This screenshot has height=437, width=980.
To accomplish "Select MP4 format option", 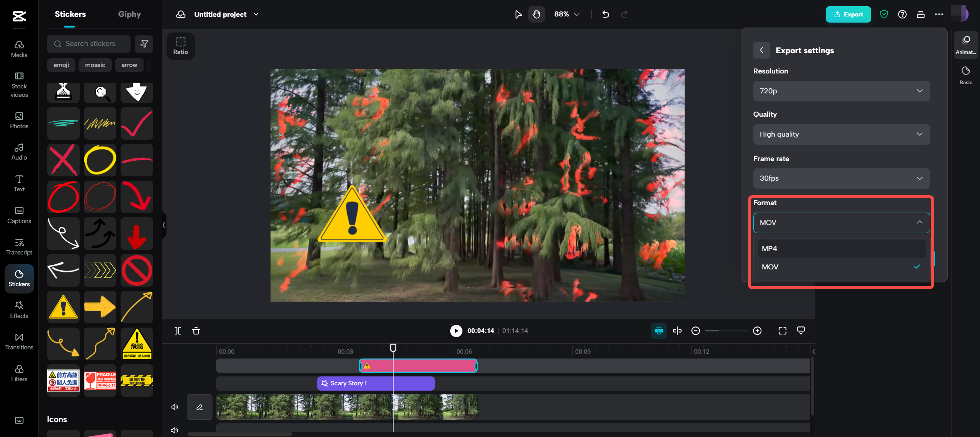I will click(841, 249).
